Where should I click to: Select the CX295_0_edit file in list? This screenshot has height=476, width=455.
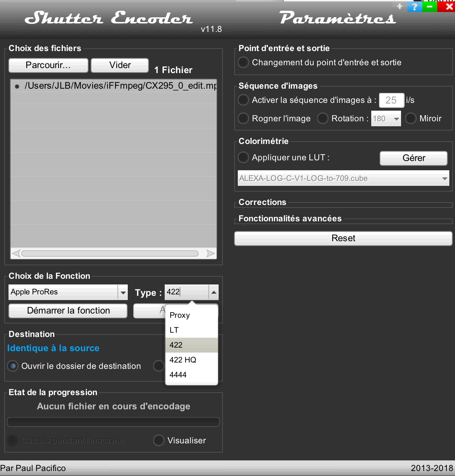[x=114, y=86]
